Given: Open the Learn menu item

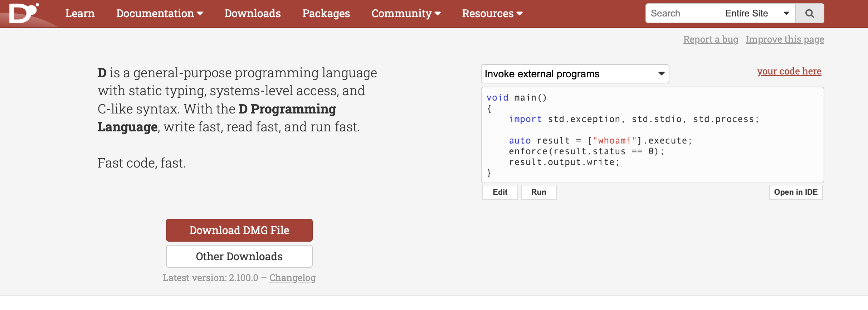Looking at the screenshot, I should (80, 14).
